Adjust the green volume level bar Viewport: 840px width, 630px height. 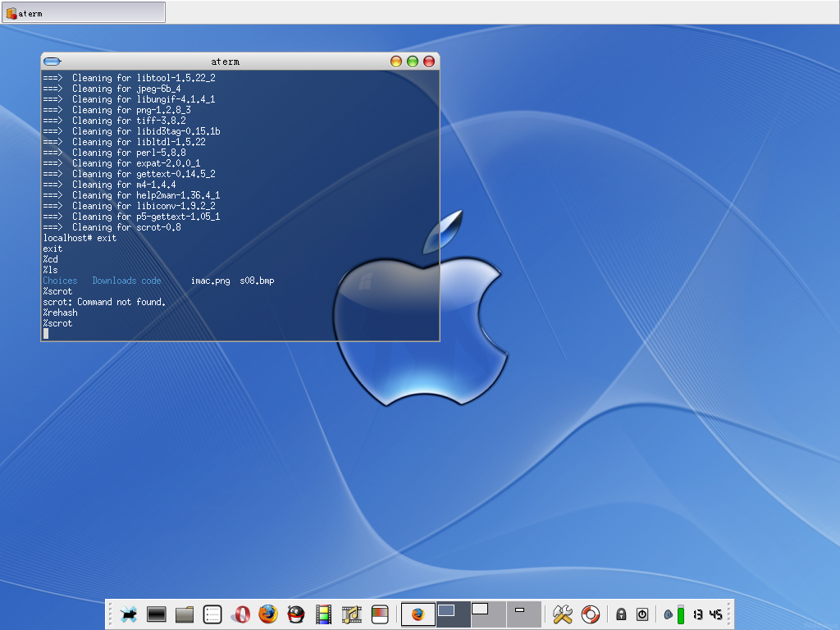pyautogui.click(x=680, y=614)
